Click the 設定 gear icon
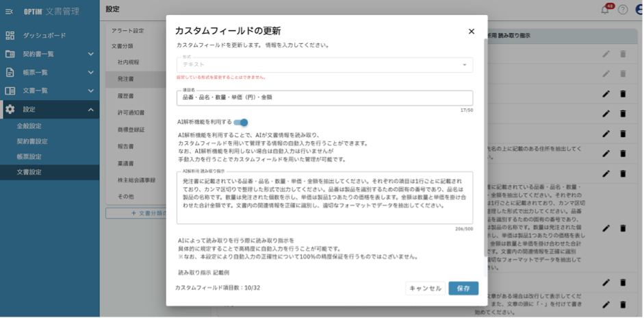 (10, 109)
